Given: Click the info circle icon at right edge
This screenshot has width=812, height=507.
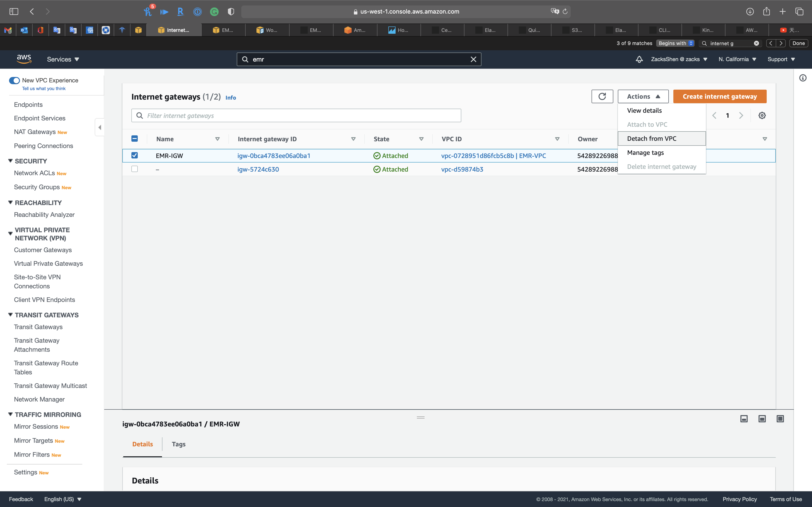Looking at the screenshot, I should pyautogui.click(x=803, y=78).
